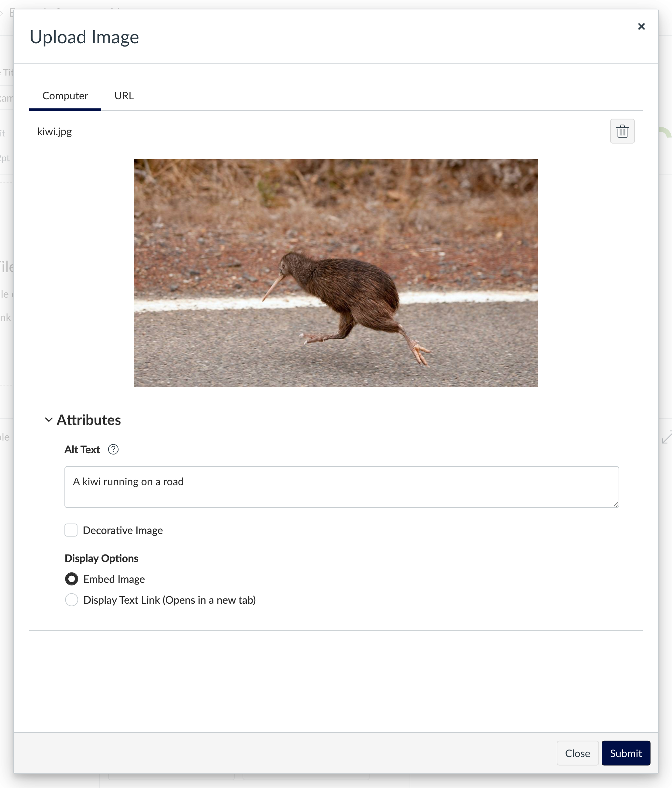Image resolution: width=672 pixels, height=788 pixels.
Task: Open Alt Text help question mark icon
Action: (x=113, y=450)
